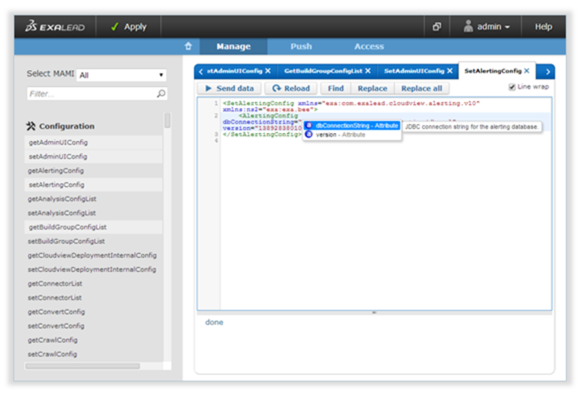
Task: Click the Send data button
Action: click(229, 88)
